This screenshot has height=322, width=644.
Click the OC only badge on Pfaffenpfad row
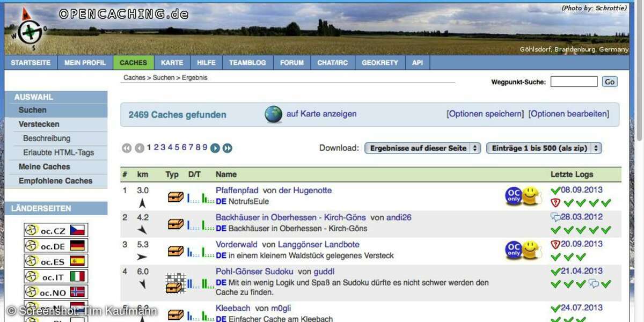pyautogui.click(x=513, y=196)
